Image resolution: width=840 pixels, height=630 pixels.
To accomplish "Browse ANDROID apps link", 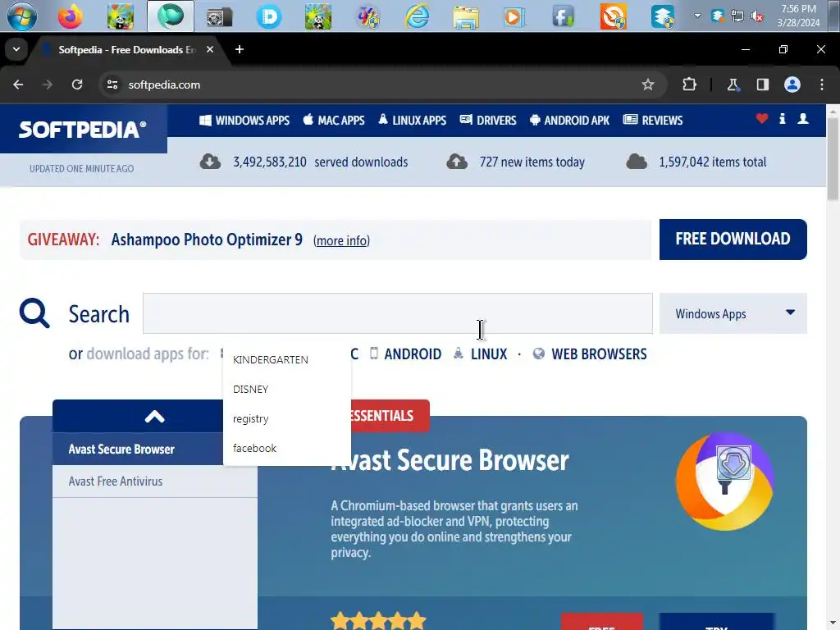I will [x=405, y=354].
